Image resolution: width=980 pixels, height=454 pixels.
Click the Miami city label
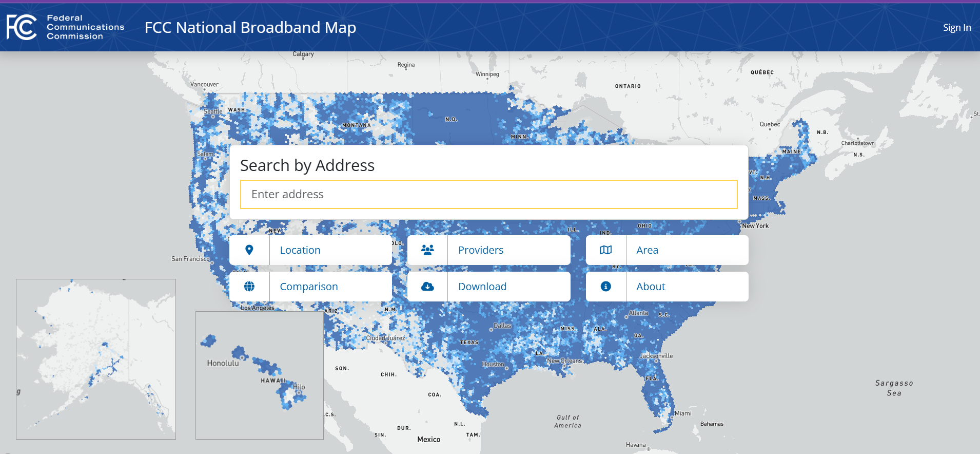click(683, 413)
